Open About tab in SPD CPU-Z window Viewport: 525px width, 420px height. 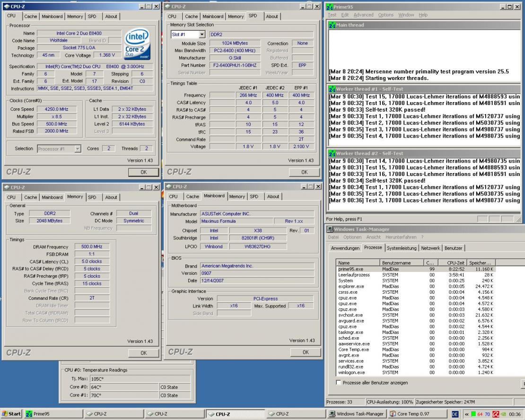(x=272, y=17)
